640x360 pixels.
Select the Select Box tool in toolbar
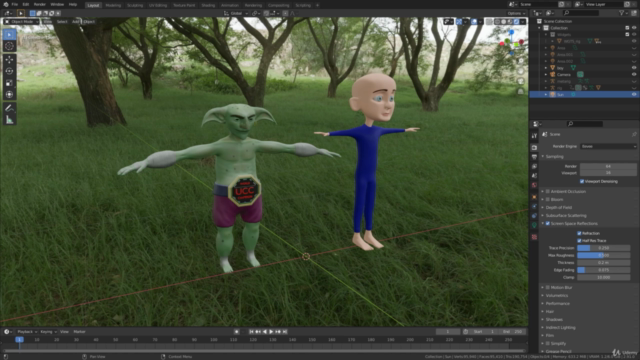(9, 35)
